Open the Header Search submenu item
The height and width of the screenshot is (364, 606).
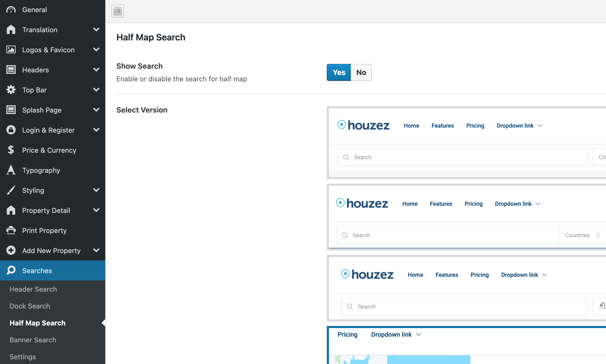point(33,289)
